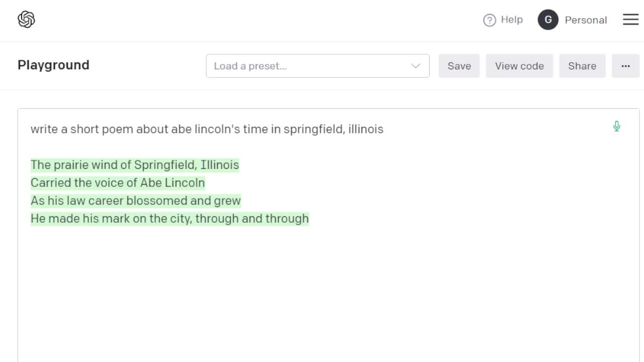Open the Load a preset combo box

317,66
